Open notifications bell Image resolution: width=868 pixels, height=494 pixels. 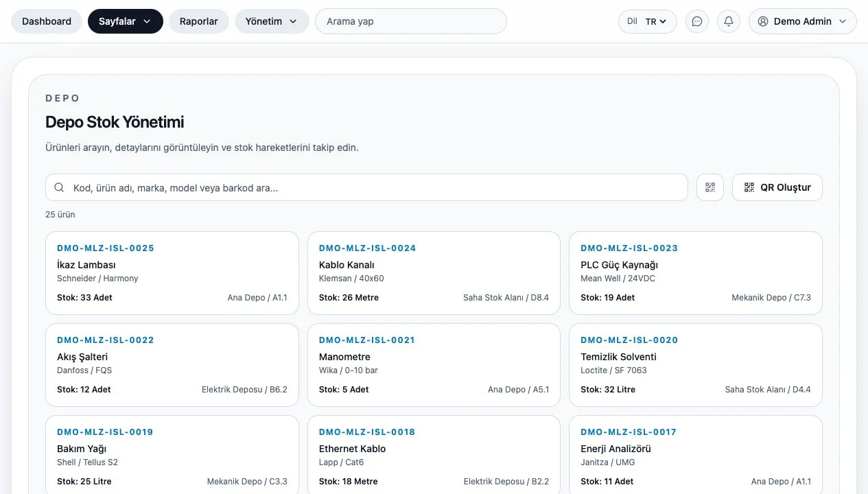tap(729, 21)
